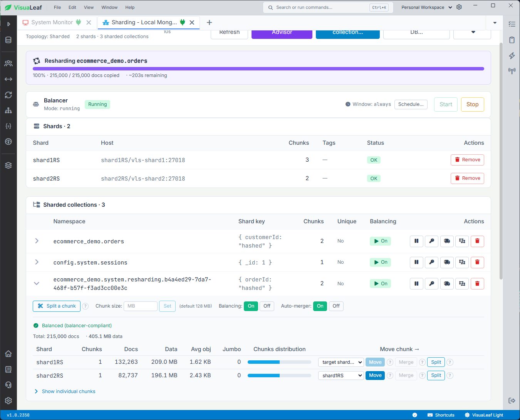
Task: Expand the ecommerce_demo.orders row
Action: point(37,241)
